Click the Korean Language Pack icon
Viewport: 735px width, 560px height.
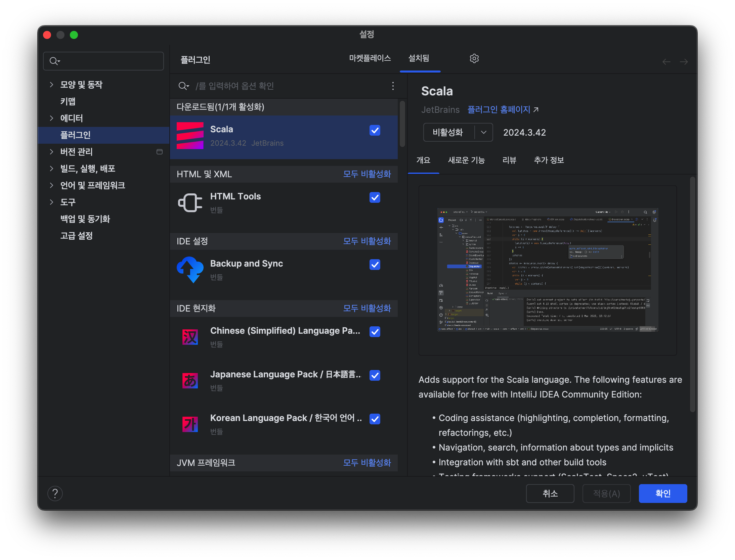pos(190,424)
